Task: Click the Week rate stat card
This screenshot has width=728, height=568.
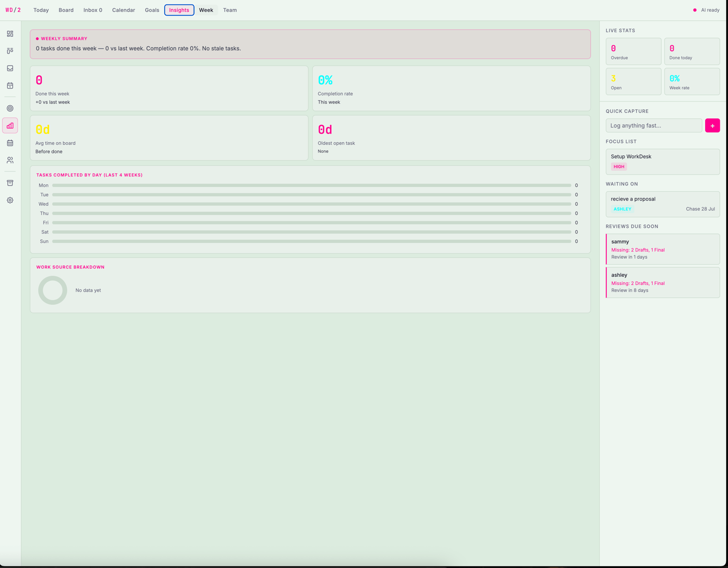Action: [692, 82]
